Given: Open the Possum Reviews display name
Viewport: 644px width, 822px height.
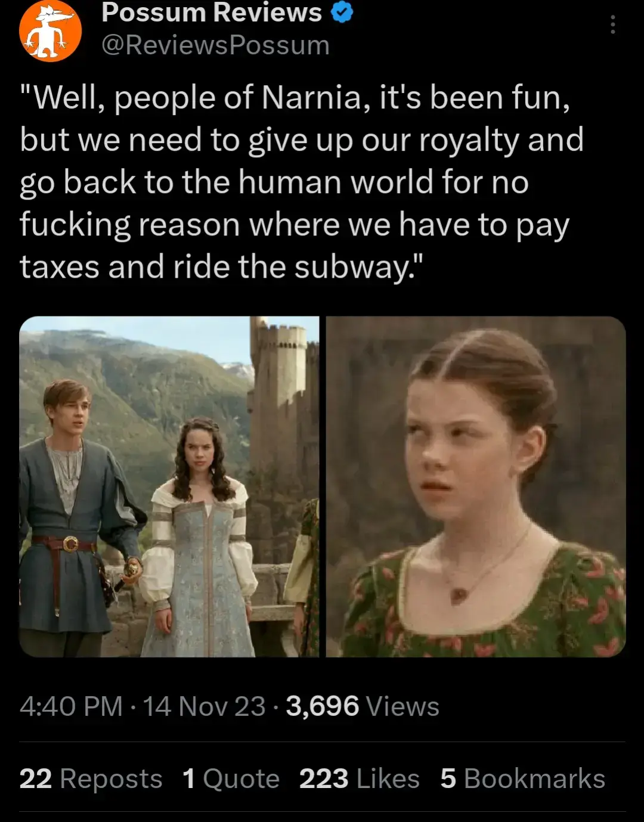Looking at the screenshot, I should coord(212,13).
